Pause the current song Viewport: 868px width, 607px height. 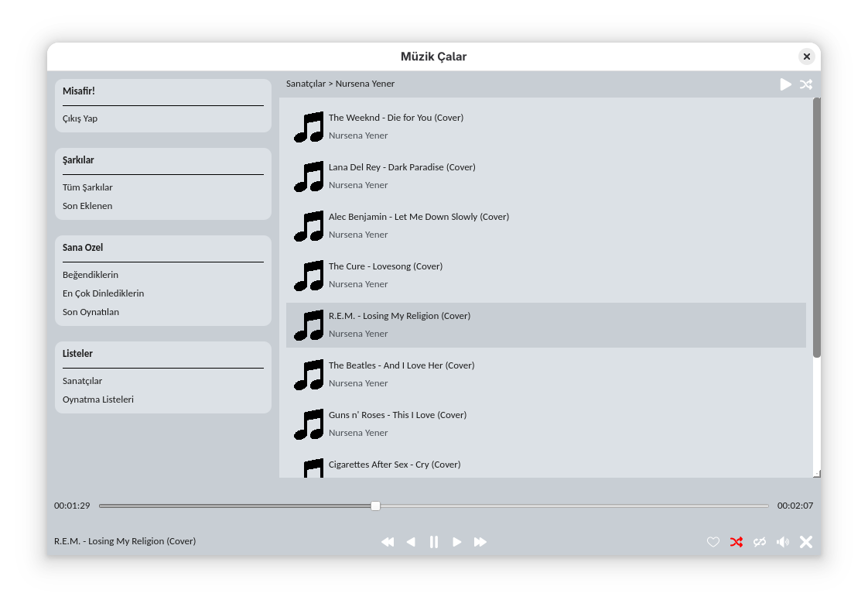[x=434, y=542]
